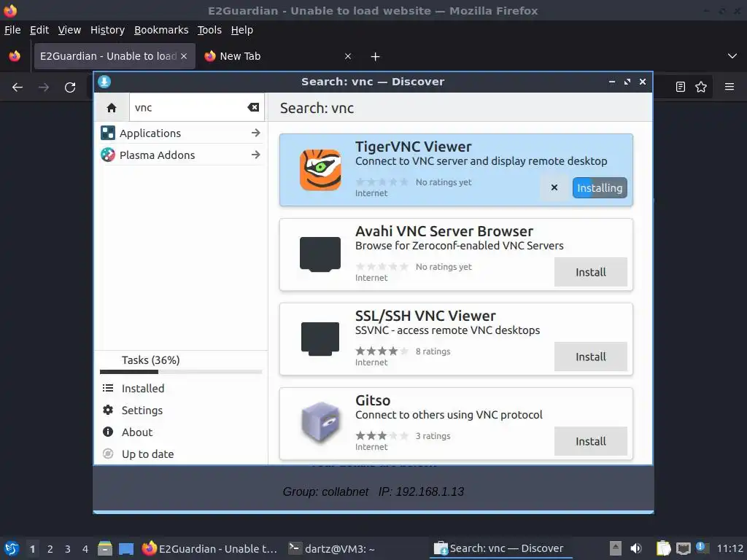This screenshot has height=560, width=747.
Task: Install SSL/SSH VNC Viewer
Action: tap(591, 357)
